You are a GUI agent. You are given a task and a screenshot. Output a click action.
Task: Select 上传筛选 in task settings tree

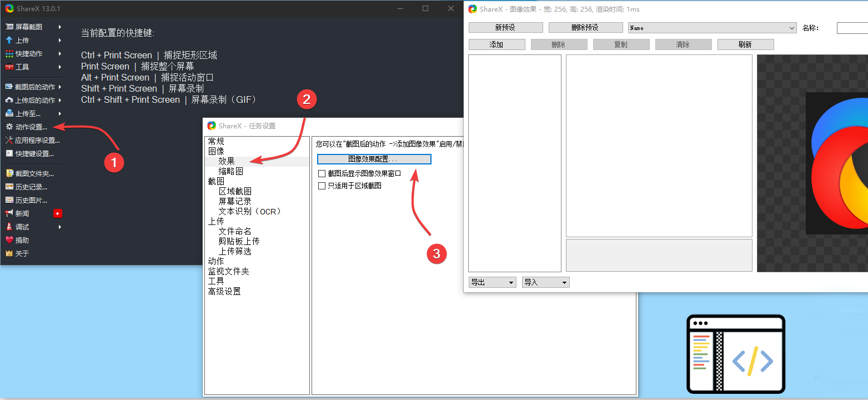pos(235,251)
